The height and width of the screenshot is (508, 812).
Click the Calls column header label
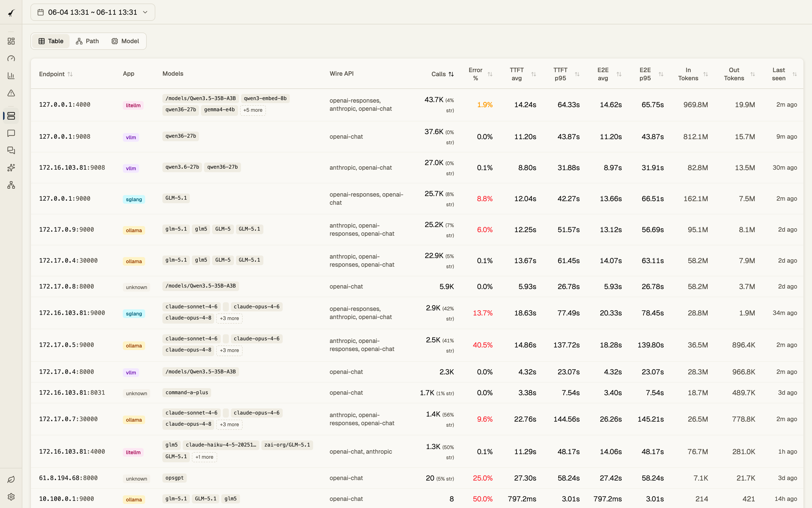pos(438,74)
